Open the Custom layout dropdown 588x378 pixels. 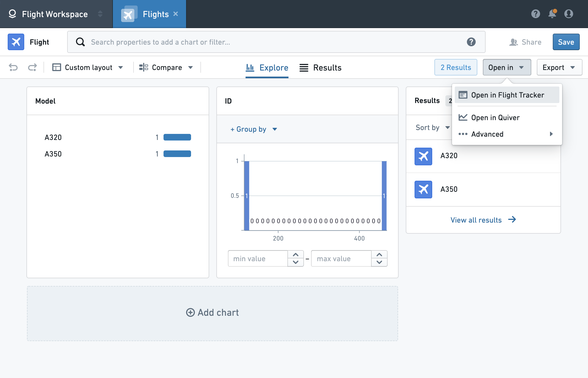click(88, 67)
